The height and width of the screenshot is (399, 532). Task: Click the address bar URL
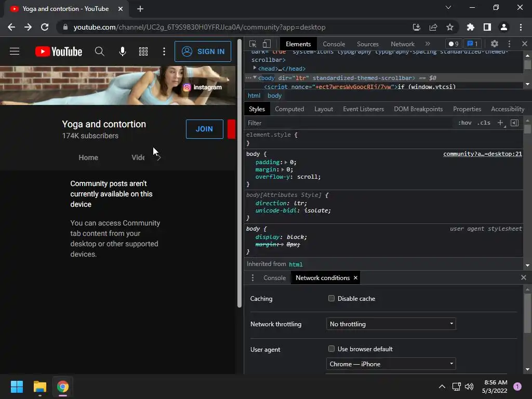click(x=199, y=27)
